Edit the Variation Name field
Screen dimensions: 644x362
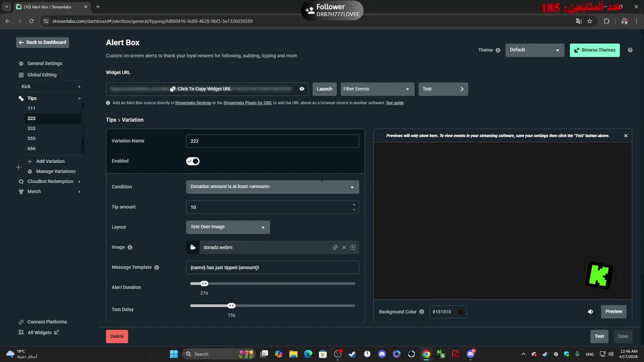point(272,141)
